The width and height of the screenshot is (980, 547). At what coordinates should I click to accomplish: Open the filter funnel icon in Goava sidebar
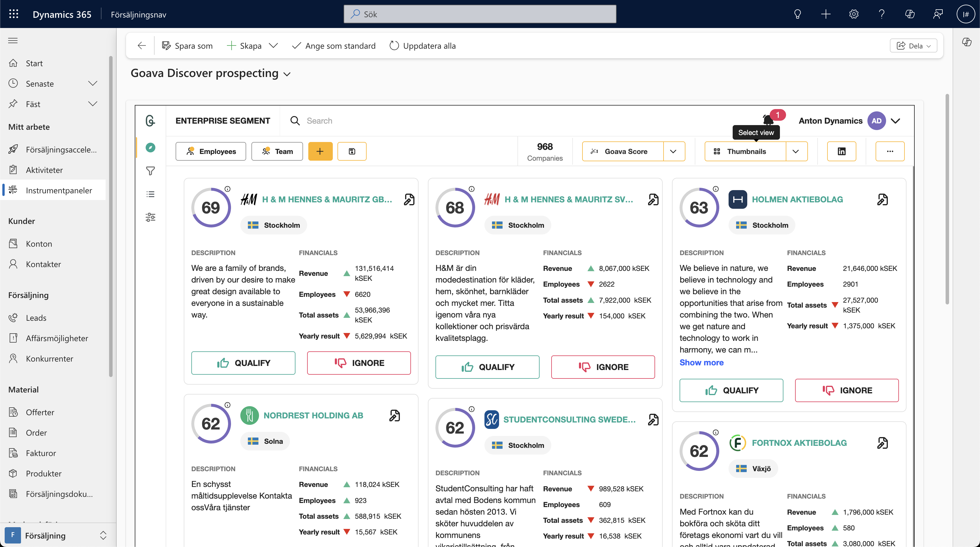pyautogui.click(x=150, y=171)
